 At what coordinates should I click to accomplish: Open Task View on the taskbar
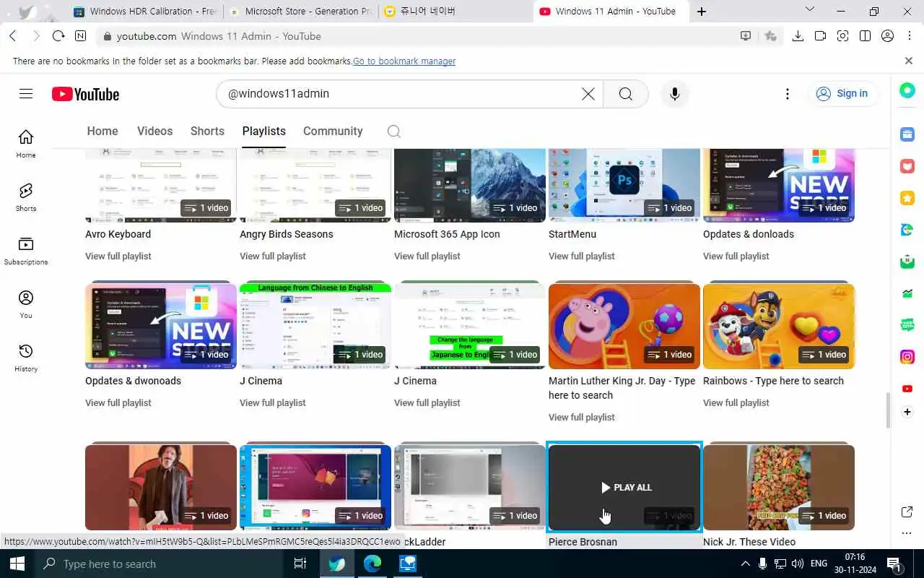[x=300, y=564]
